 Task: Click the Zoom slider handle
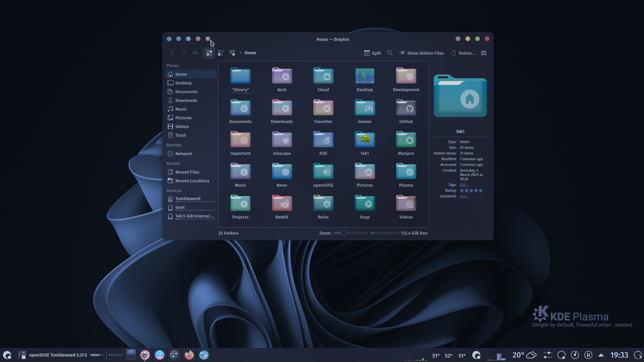click(x=343, y=233)
